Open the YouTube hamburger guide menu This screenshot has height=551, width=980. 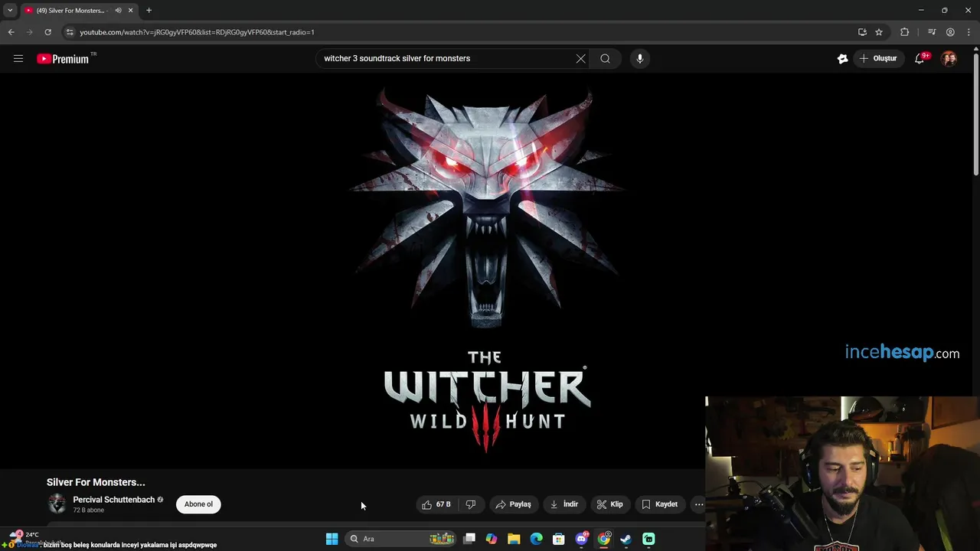(x=18, y=58)
